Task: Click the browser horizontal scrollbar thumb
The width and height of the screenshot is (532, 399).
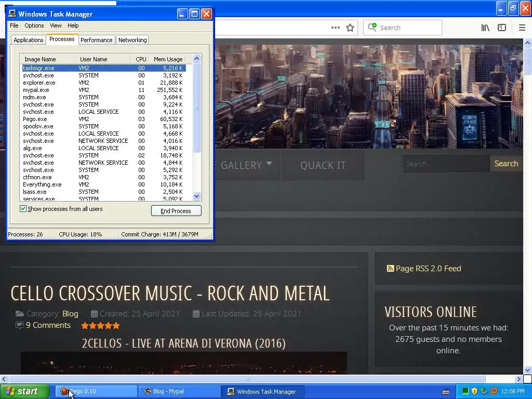Action: point(247,379)
